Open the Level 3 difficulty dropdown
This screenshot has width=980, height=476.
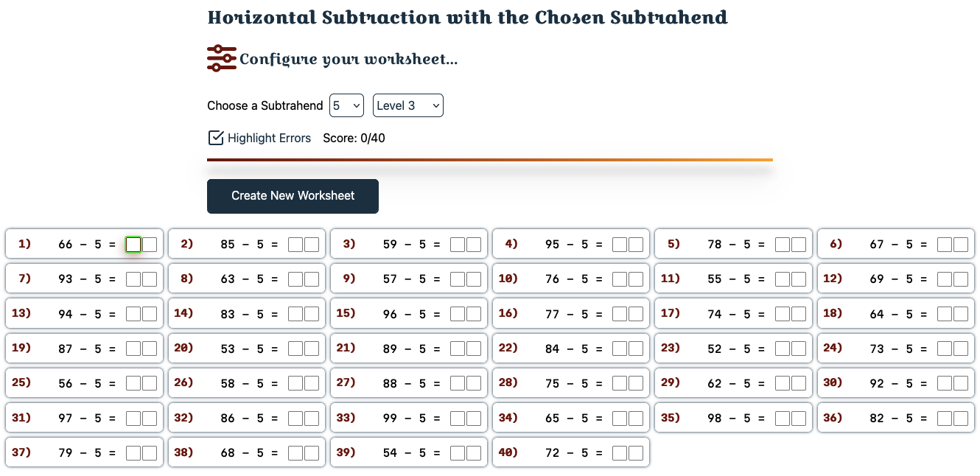point(407,105)
